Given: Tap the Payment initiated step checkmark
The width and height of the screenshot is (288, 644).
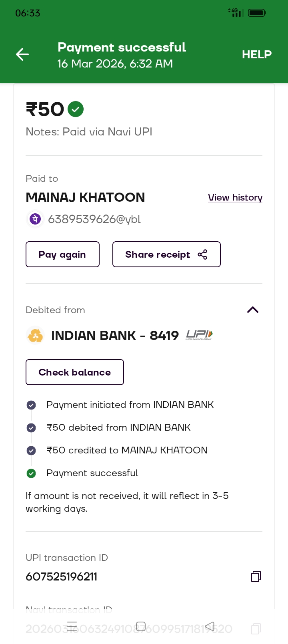Looking at the screenshot, I should pos(31,405).
